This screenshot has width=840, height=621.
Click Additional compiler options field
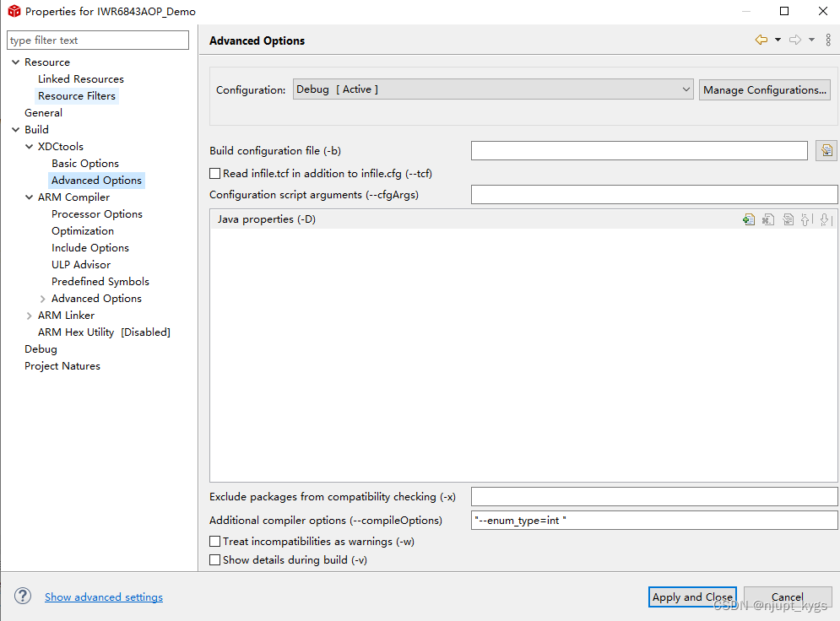pos(654,520)
